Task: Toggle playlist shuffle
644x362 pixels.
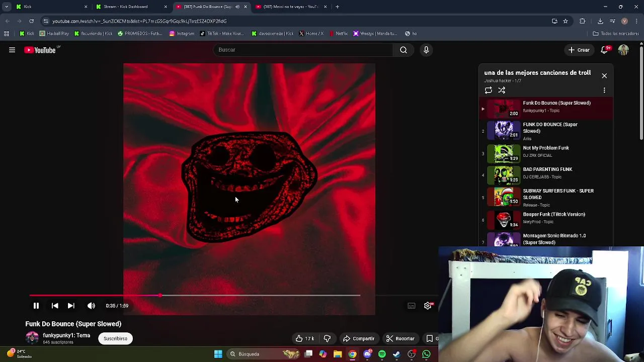Action: tap(502, 90)
